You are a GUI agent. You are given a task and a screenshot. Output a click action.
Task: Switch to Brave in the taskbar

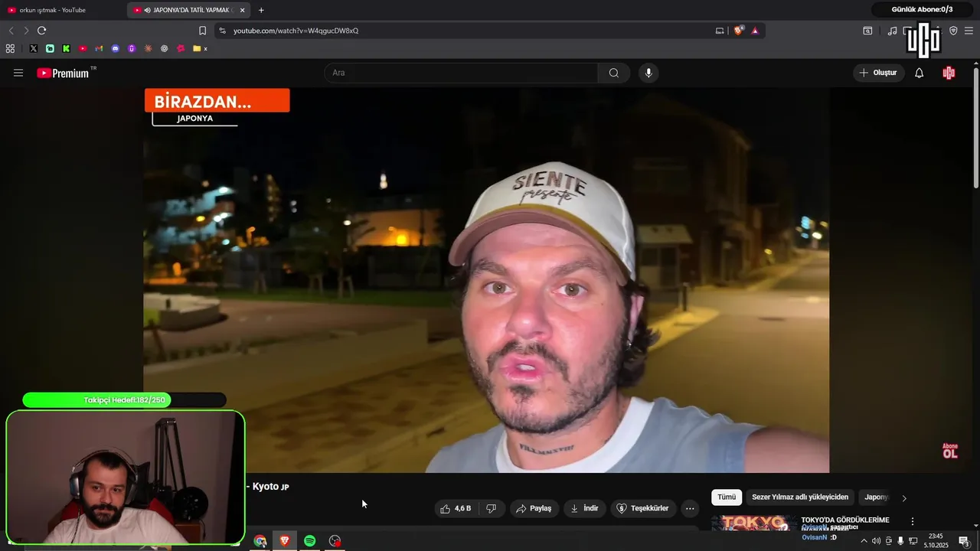coord(285,541)
